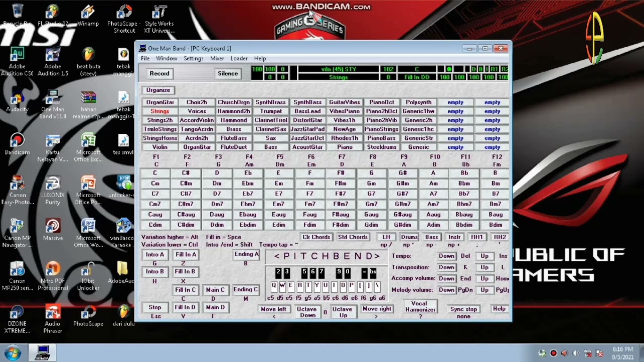Open PhotoScape Shortcut icon
Screen dimensions: 644x362
[124, 19]
